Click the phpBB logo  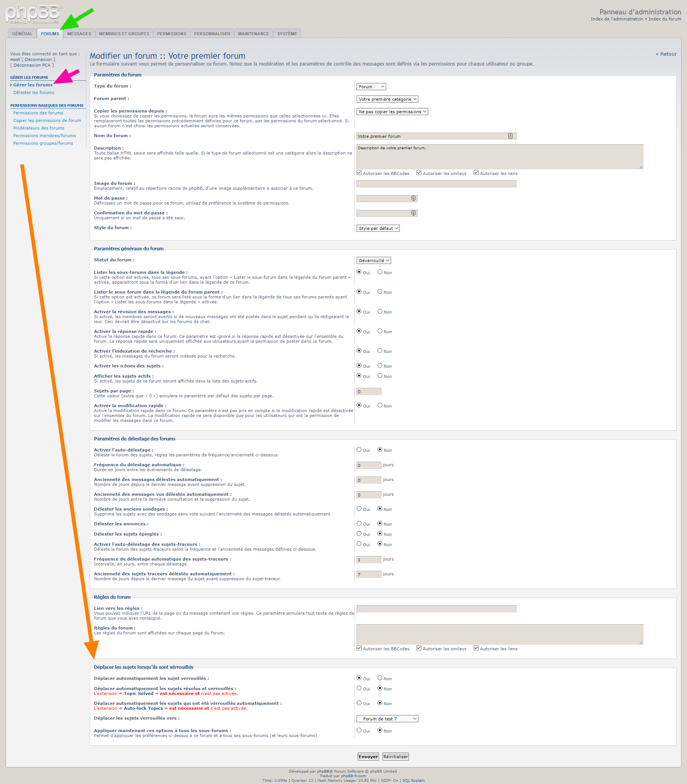pos(34,13)
